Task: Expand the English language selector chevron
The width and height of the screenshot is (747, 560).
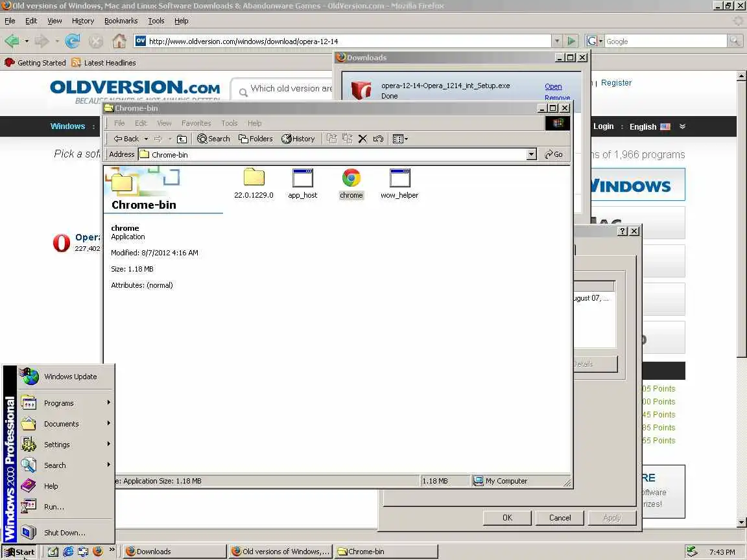Action: point(682,126)
